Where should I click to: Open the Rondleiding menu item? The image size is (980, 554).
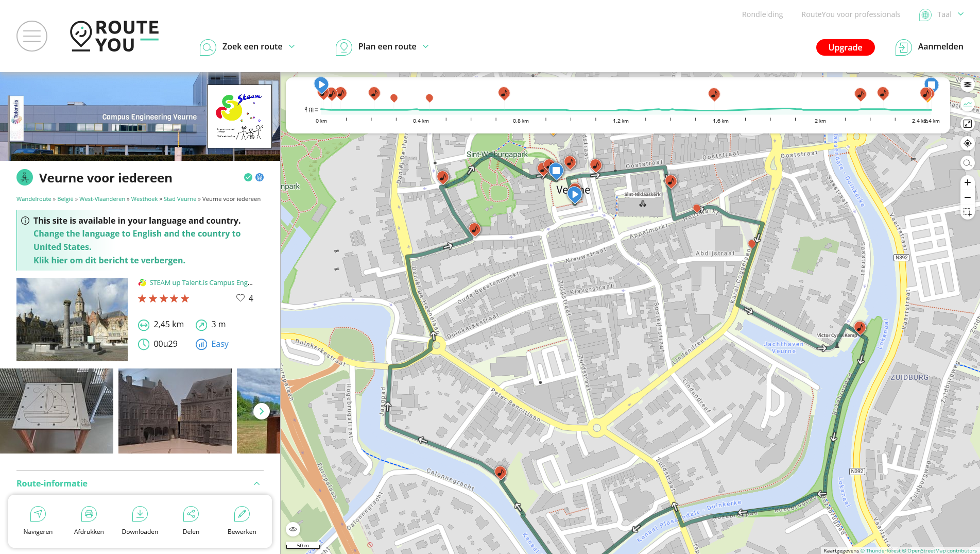coord(762,14)
